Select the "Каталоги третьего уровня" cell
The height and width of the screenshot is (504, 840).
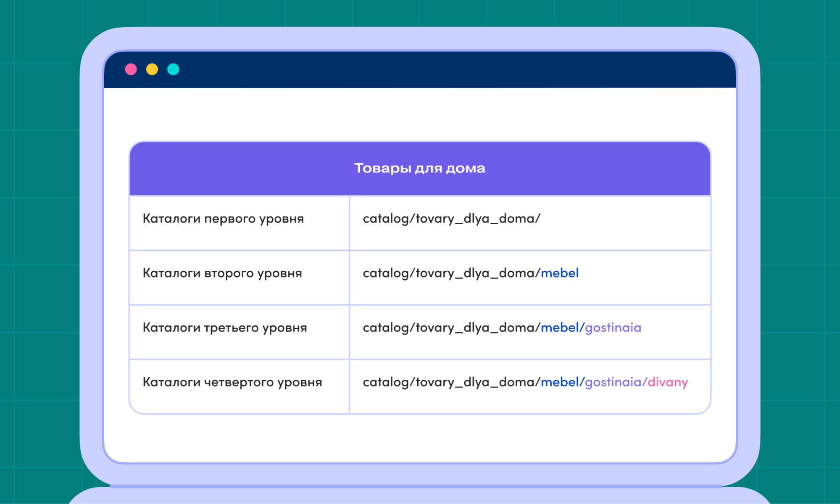click(225, 328)
